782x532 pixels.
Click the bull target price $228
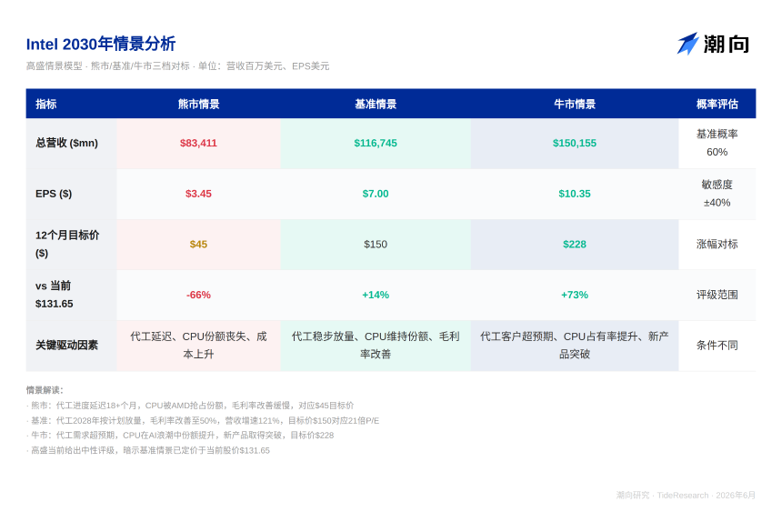[575, 245]
